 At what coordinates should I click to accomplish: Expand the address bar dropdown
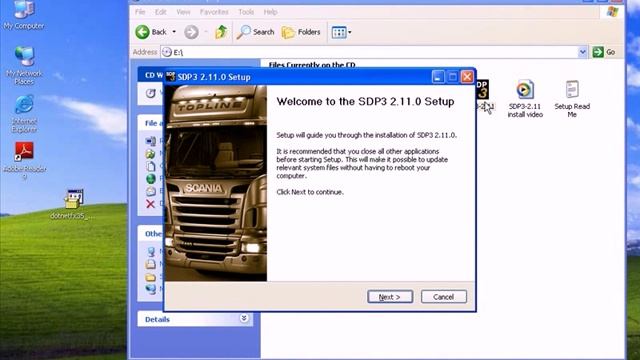click(582, 52)
